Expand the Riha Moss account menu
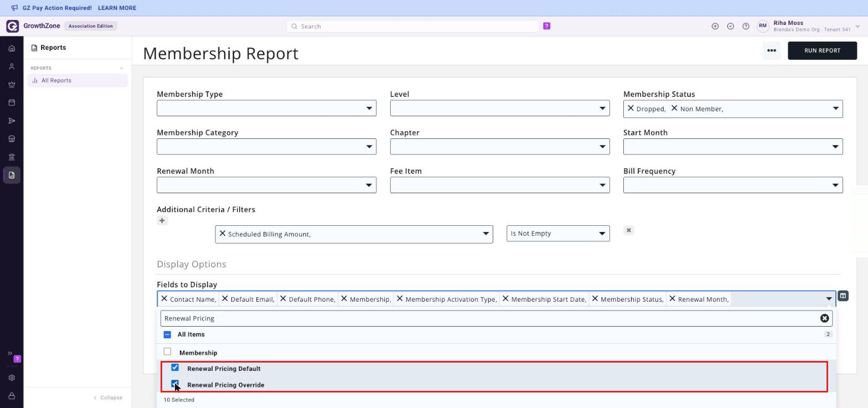The height and width of the screenshot is (408, 868). (857, 26)
